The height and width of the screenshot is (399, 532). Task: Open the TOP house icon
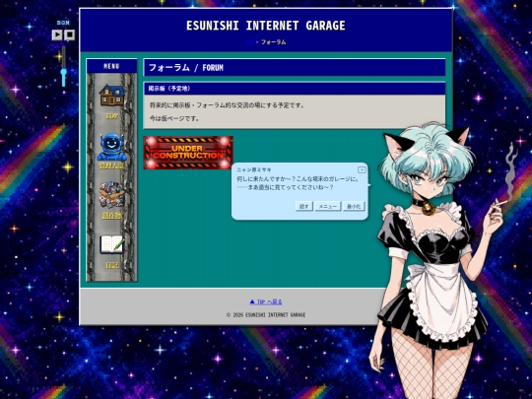click(x=111, y=95)
